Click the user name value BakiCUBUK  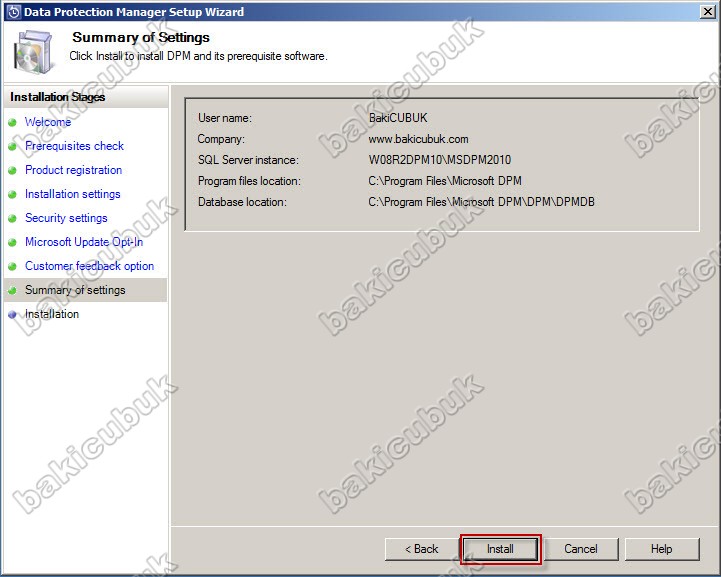tap(398, 118)
